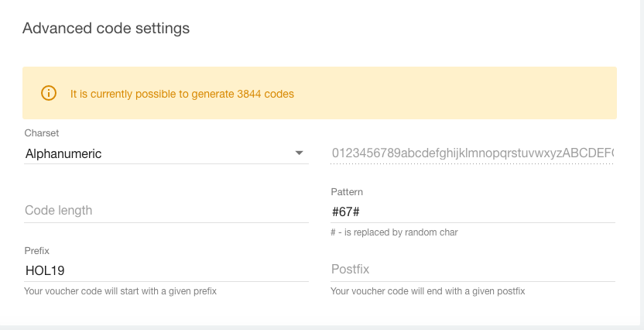Open the Charset dropdown arrow

click(300, 153)
